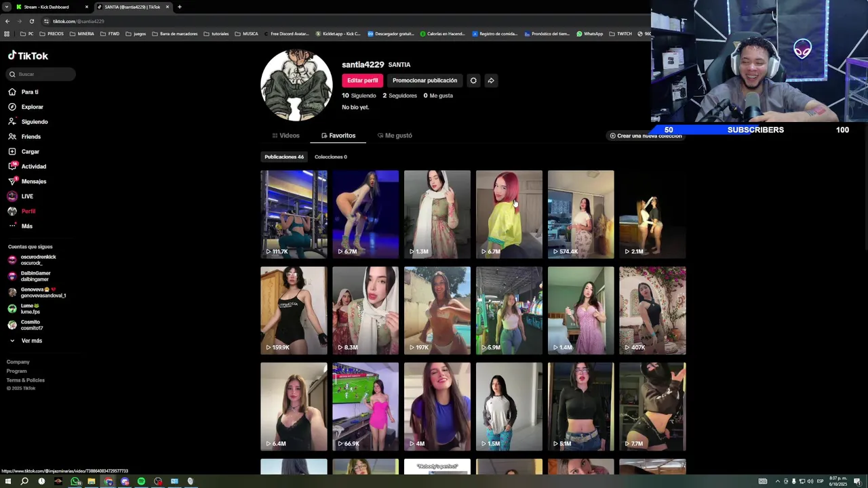The image size is (868, 488).
Task: Open the Me gustó tab
Action: 395,136
